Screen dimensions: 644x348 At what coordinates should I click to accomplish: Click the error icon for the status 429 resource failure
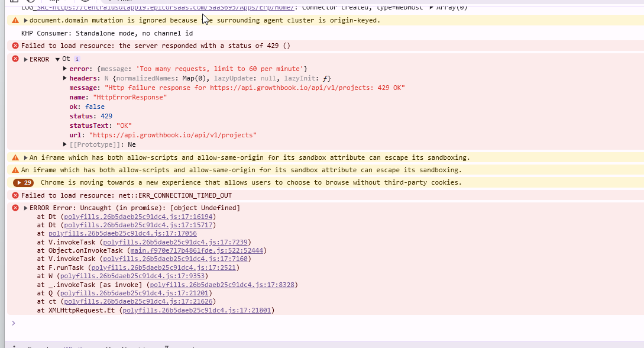tap(15, 46)
